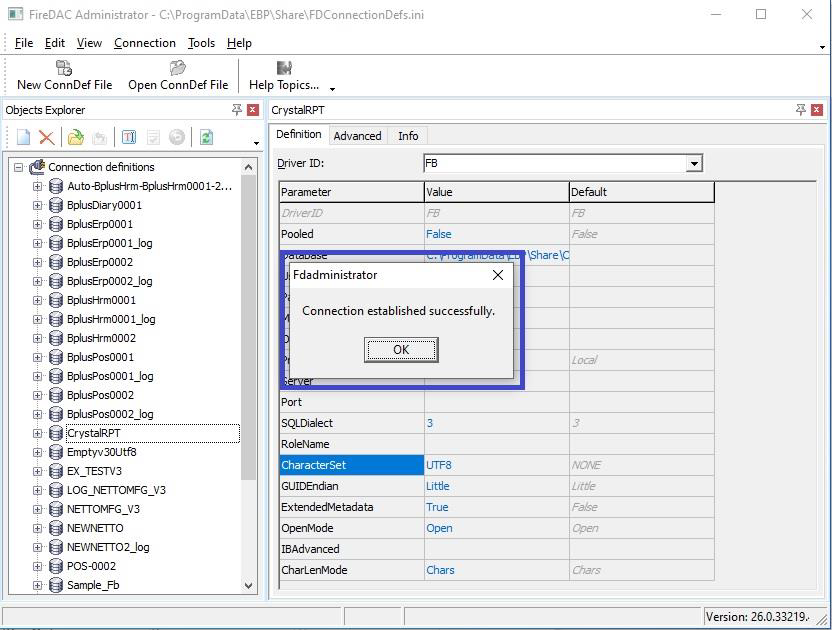Open the Driver ID dropdown

(694, 163)
